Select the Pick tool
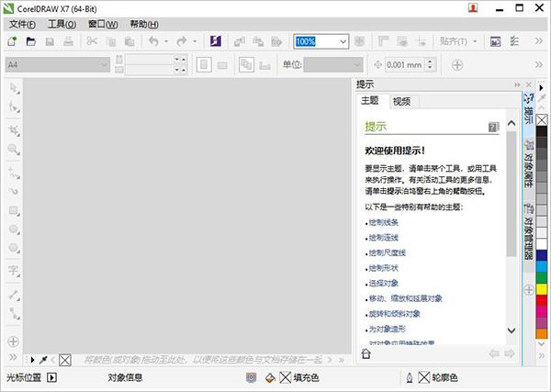The image size is (551, 392). [x=14, y=88]
